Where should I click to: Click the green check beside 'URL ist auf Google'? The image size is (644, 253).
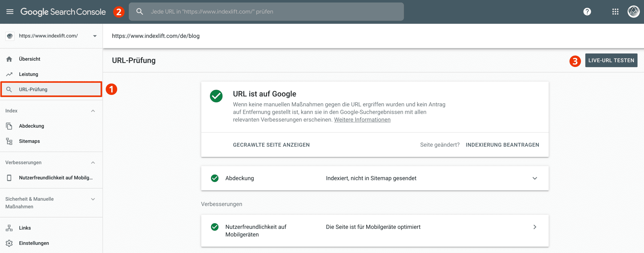point(216,96)
